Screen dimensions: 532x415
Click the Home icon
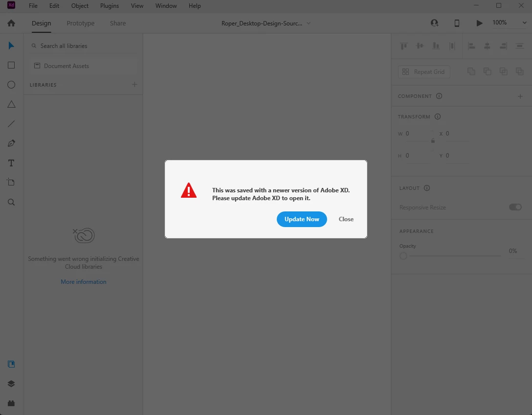(11, 23)
